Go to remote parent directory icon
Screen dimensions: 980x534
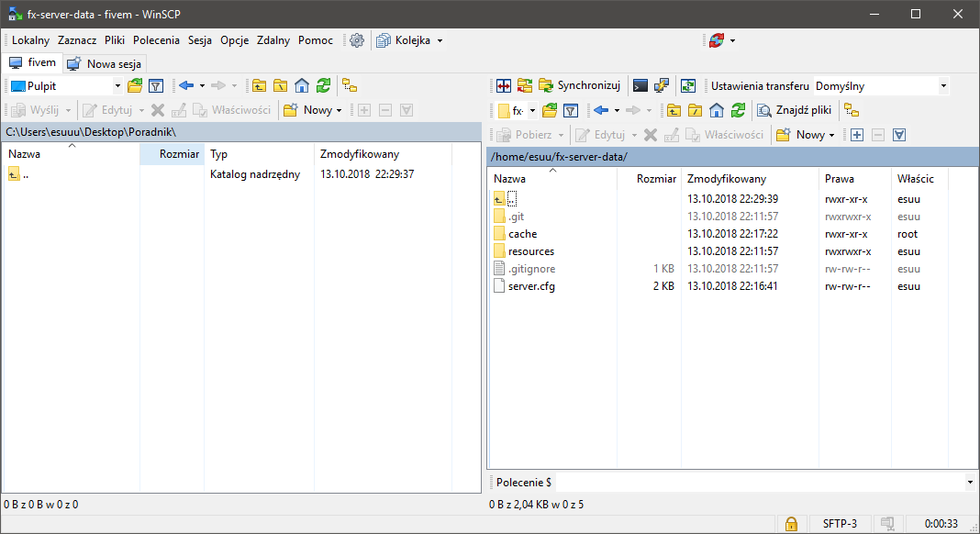[674, 111]
